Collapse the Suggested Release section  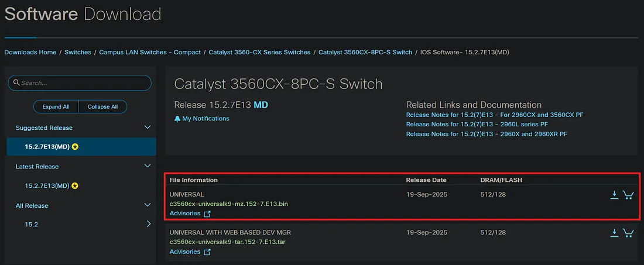coord(148,128)
